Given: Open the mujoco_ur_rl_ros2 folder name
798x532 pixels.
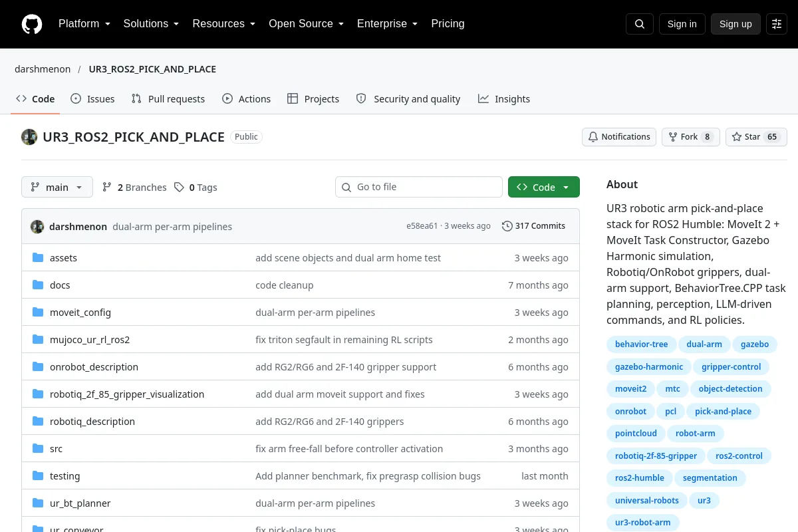Looking at the screenshot, I should pyautogui.click(x=90, y=340).
